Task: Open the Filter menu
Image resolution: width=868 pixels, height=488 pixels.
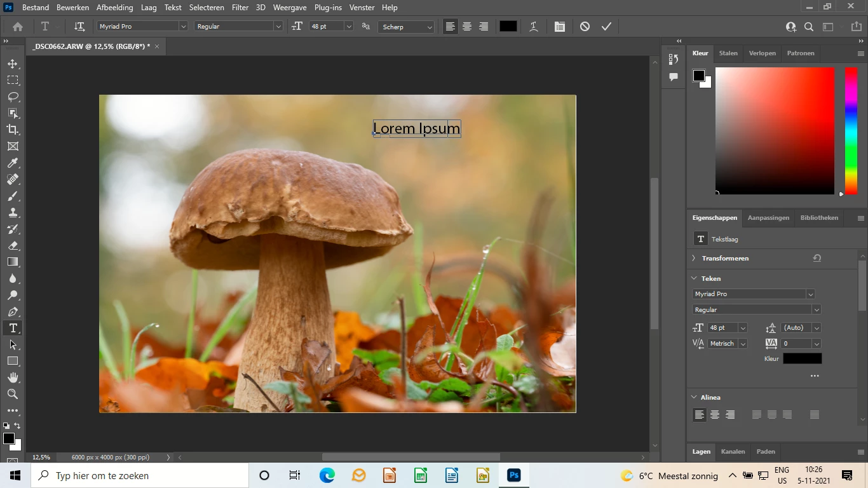Action: pos(240,8)
